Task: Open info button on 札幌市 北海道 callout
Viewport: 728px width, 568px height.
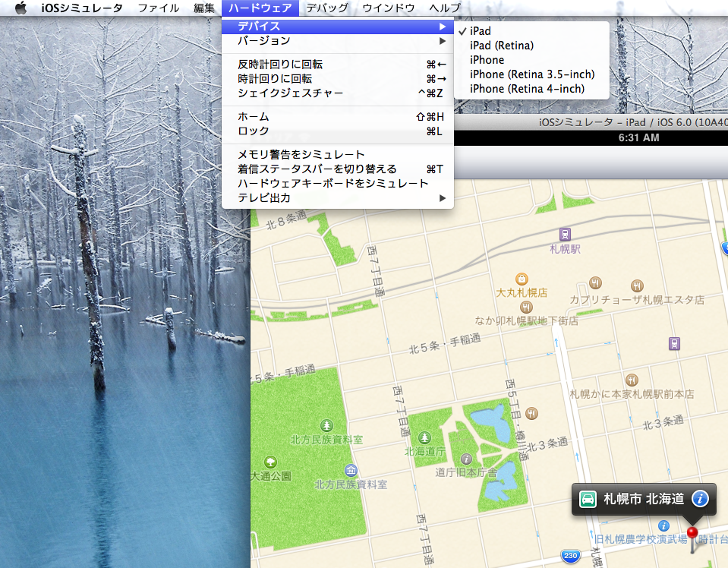Action: (x=700, y=499)
